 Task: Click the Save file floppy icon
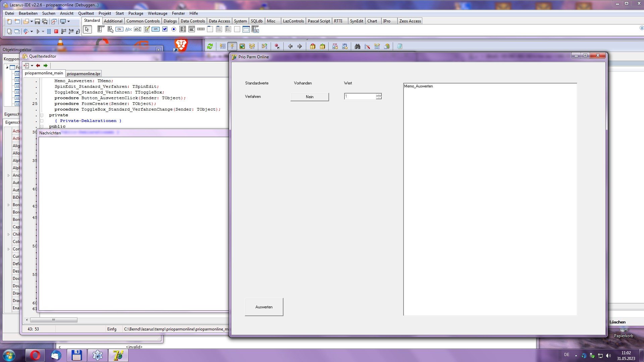click(37, 21)
